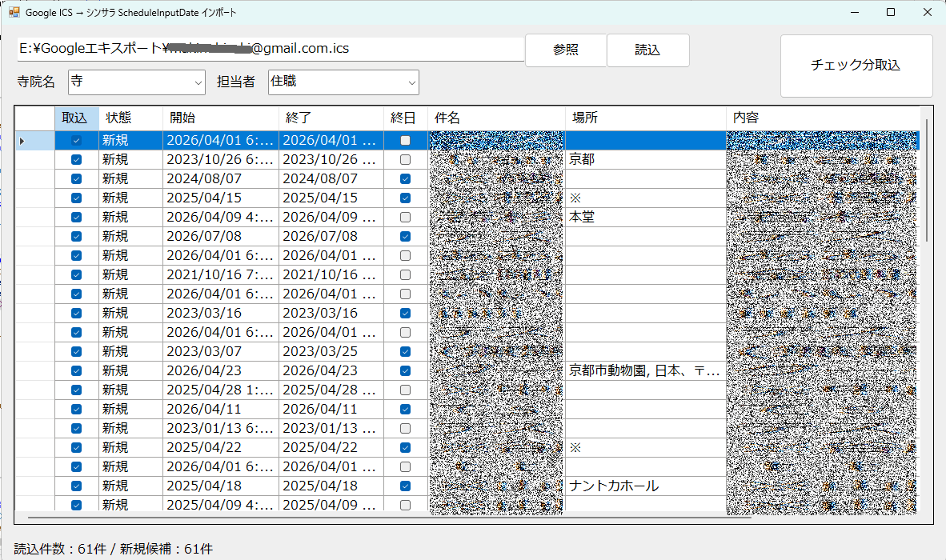Select the 京都市動物園 location cell

pos(644,371)
